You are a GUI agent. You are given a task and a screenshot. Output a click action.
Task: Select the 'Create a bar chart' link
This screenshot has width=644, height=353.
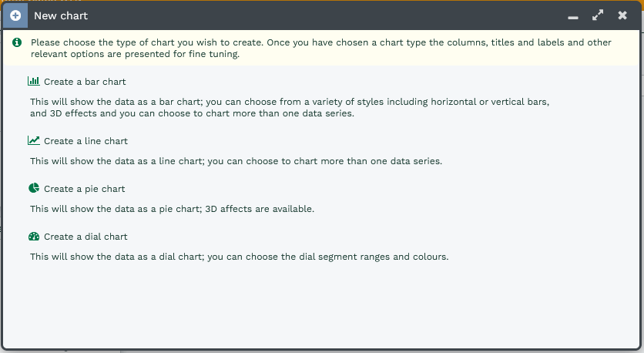85,82
